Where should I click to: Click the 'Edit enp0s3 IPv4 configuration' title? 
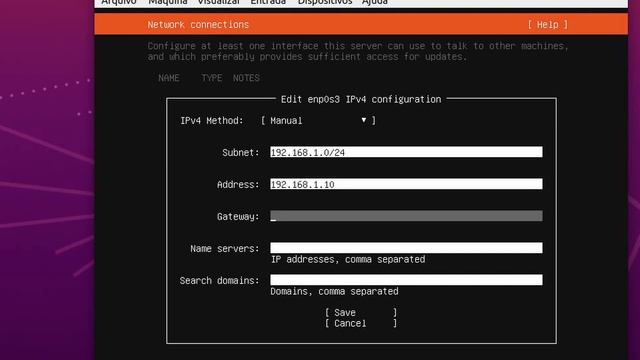[361, 99]
